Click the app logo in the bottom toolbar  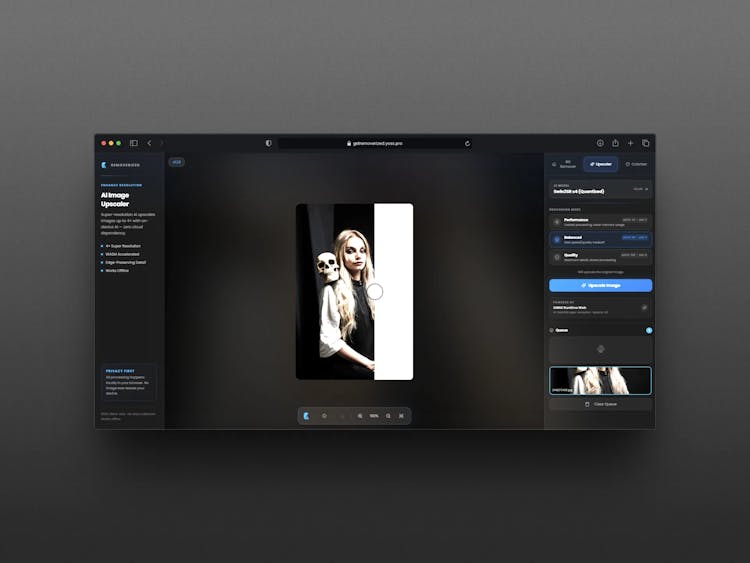pyautogui.click(x=306, y=415)
